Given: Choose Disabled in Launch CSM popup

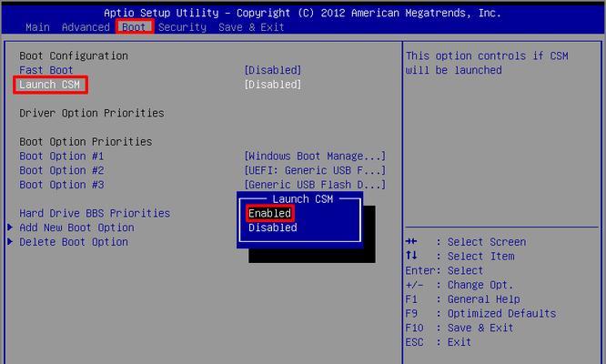Looking at the screenshot, I should tap(272, 227).
